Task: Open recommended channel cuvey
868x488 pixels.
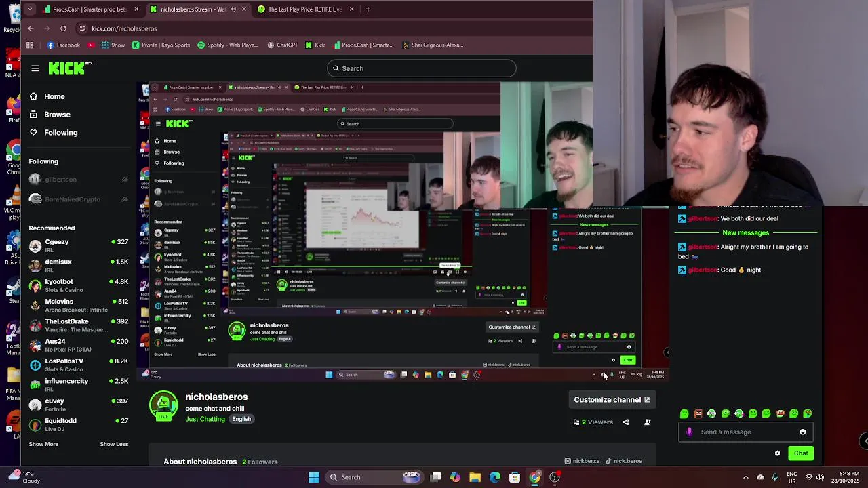Action: 79,405
